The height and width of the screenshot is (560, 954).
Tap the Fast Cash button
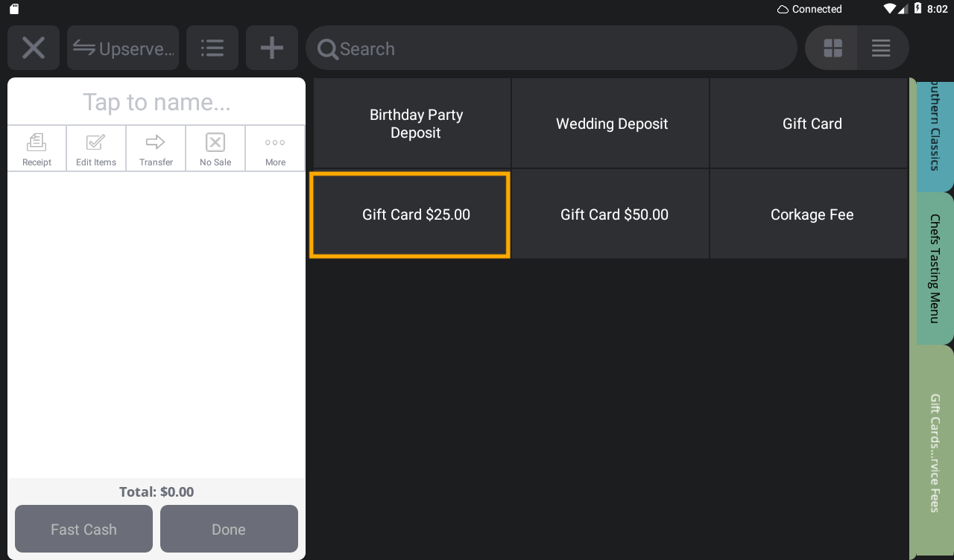pos(83,529)
